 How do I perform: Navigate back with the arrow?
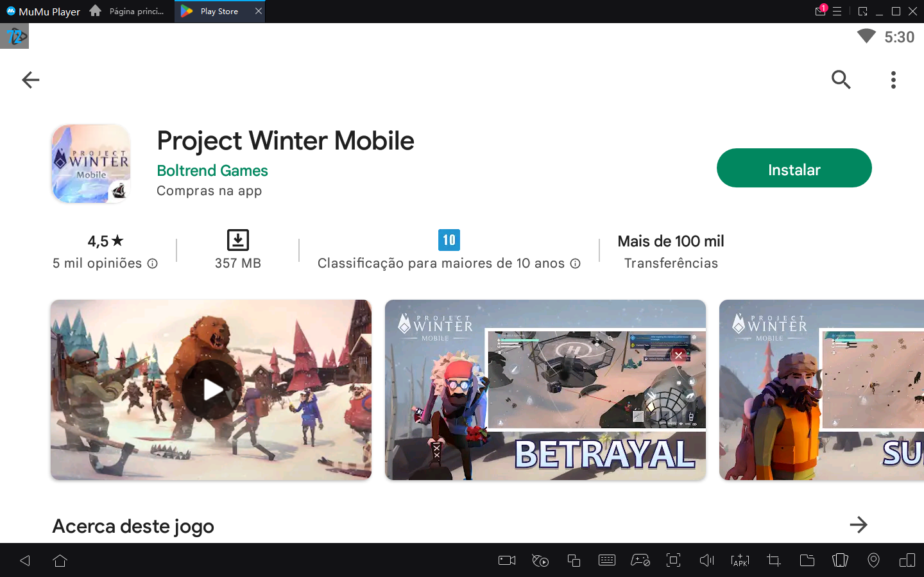30,80
